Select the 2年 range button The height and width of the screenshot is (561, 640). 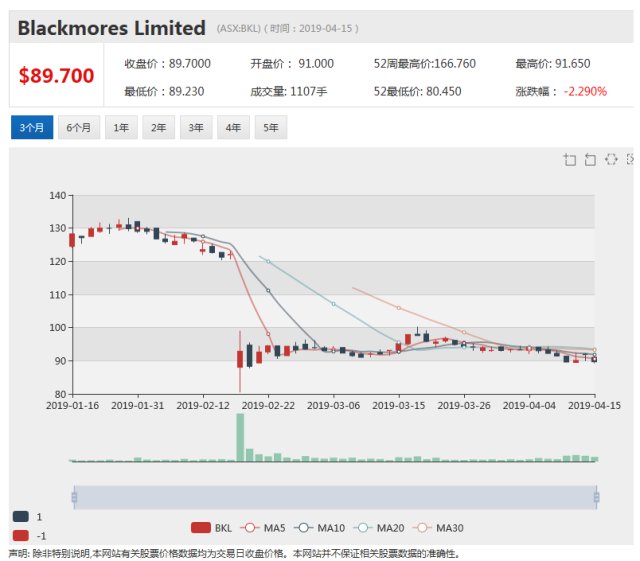[x=158, y=128]
